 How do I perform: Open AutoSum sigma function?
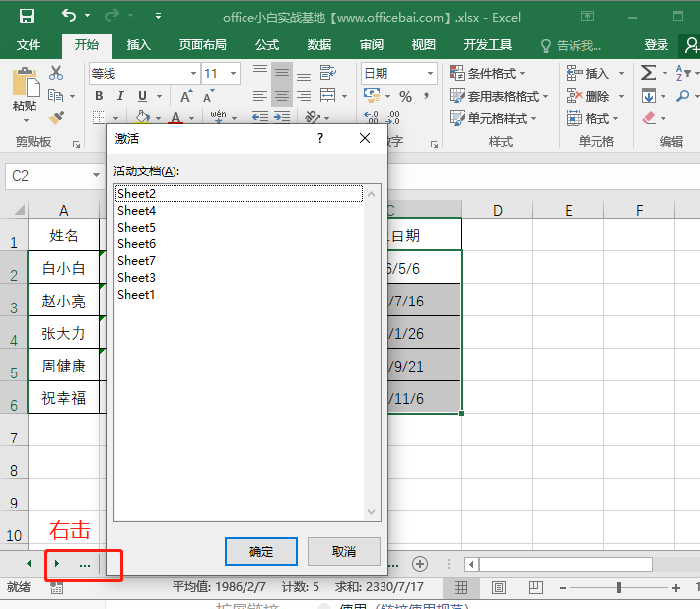pos(648,73)
